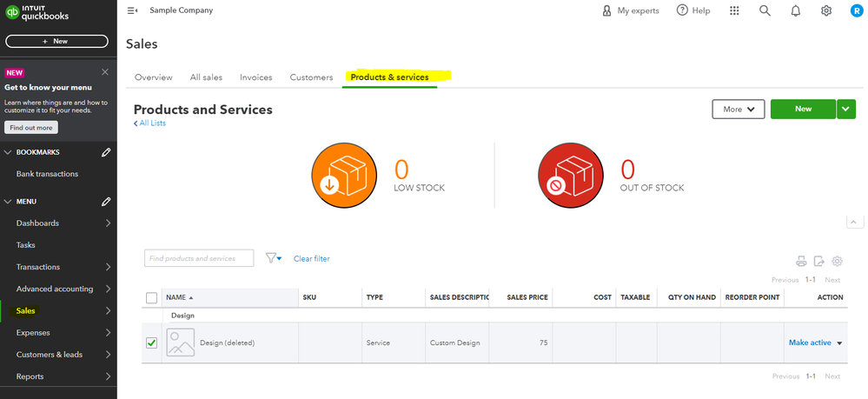This screenshot has width=868, height=399.
Task: Open the More dropdown
Action: coord(739,110)
